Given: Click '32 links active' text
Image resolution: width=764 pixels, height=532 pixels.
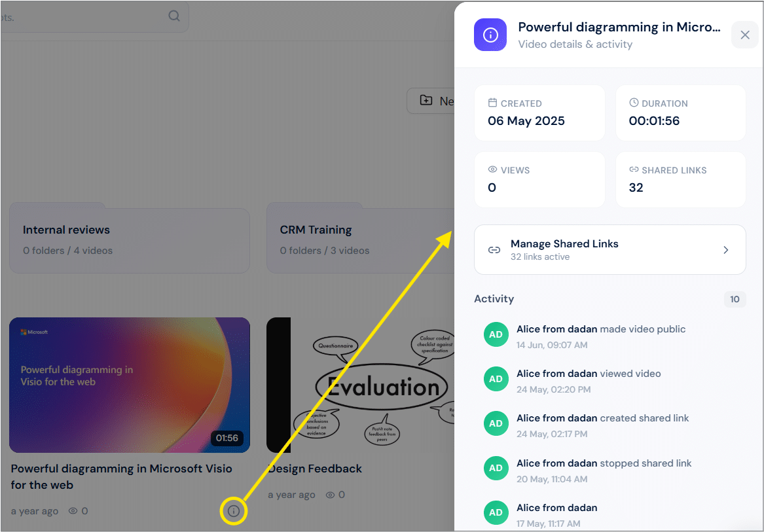Looking at the screenshot, I should [540, 257].
